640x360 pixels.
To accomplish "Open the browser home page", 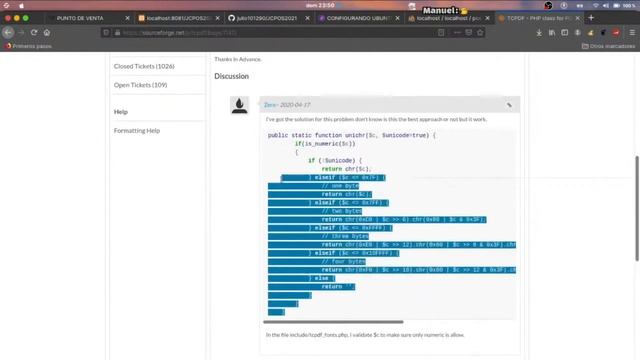I will coord(47,32).
